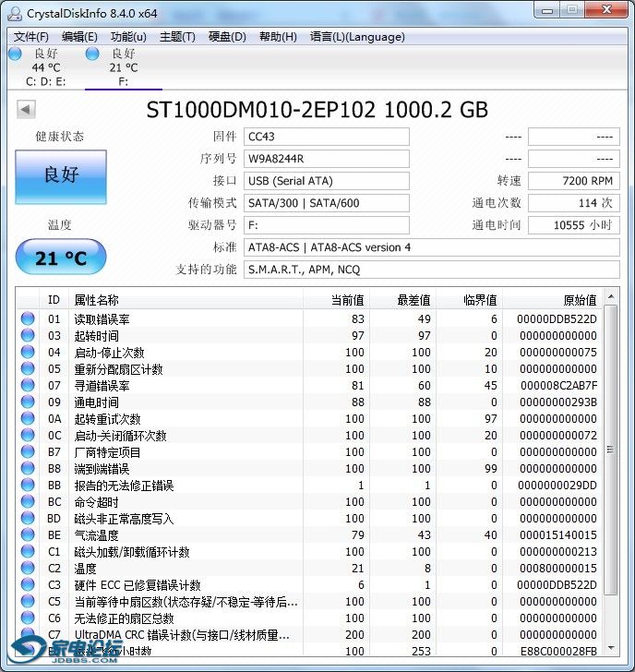Click status icon of row 0C 启动-关闭循环次数
This screenshot has width=635, height=672.
coord(28,435)
